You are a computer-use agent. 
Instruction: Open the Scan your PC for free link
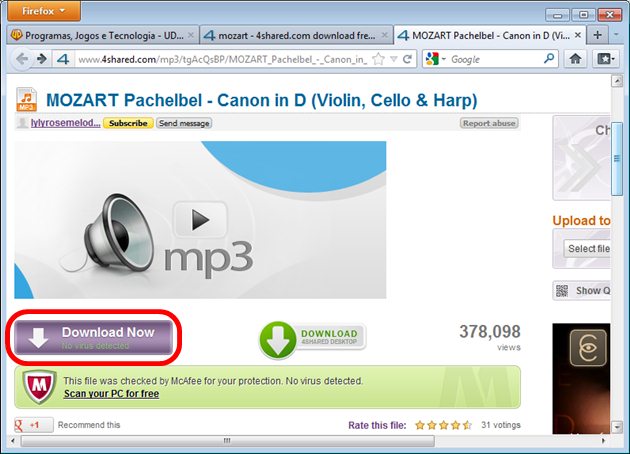pos(111,394)
